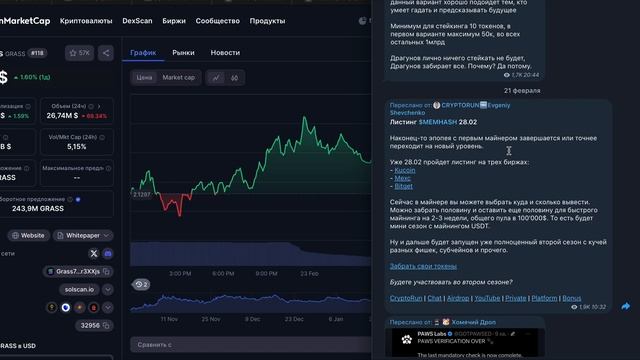Image resolution: width=640 pixels, height=360 pixels.
Task: Click the 26,74M $ volume value
Action: click(62, 116)
